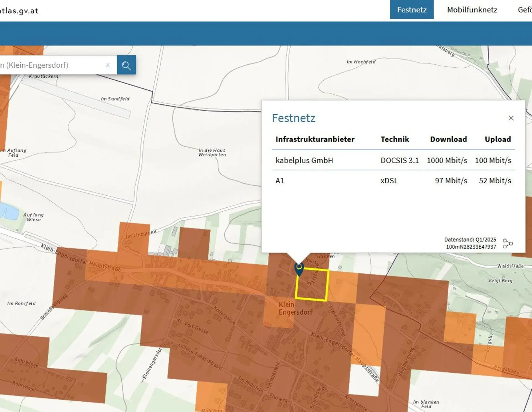The image size is (532, 412).
Task: Click the grid ID 100mN28233E47937 text
Action: pos(471,247)
